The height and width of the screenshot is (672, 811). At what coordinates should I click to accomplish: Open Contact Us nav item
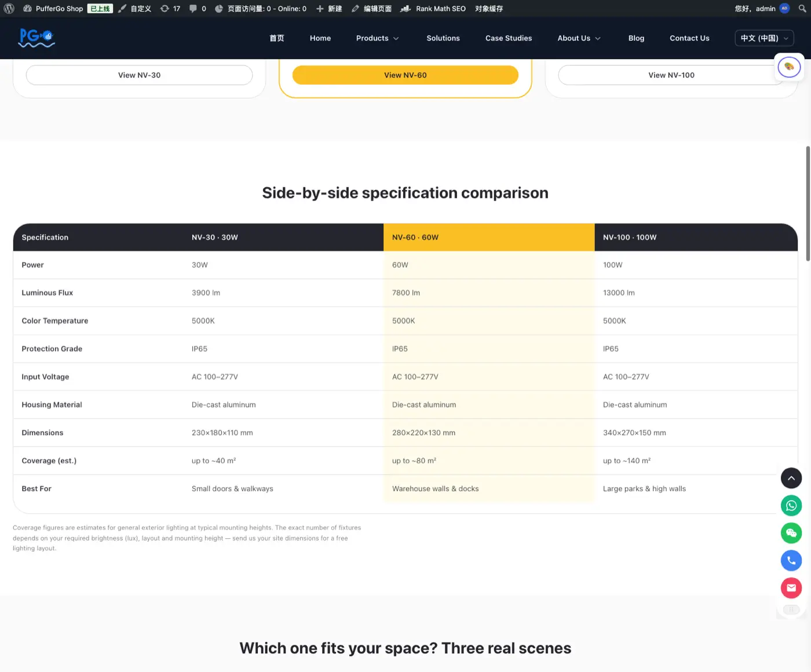(x=689, y=38)
